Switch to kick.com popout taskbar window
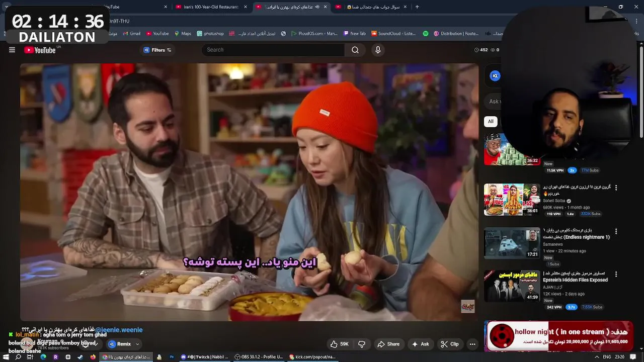Viewport: 644px width, 362px height. point(312,357)
